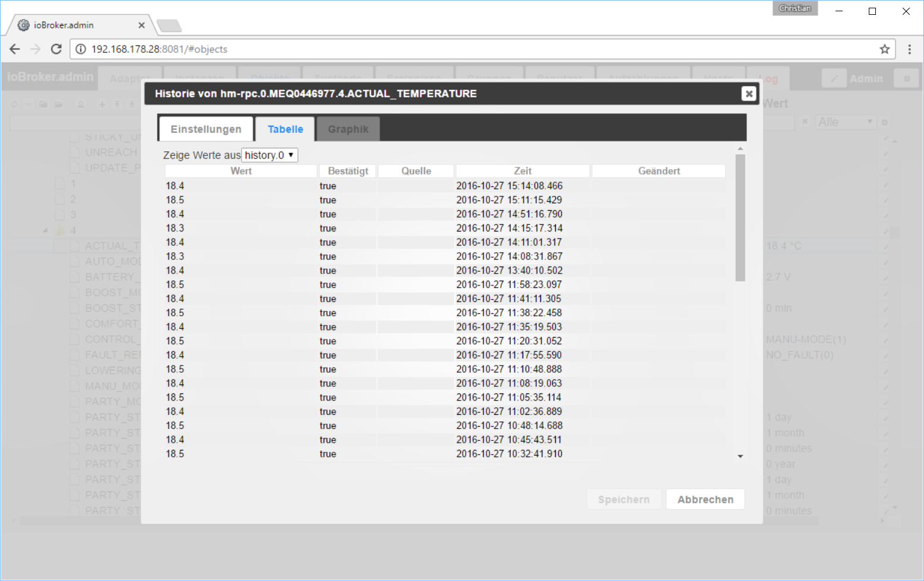Select timestamp 2016-10-27 11:20:31.052
The height and width of the screenshot is (581, 924).
tap(510, 341)
